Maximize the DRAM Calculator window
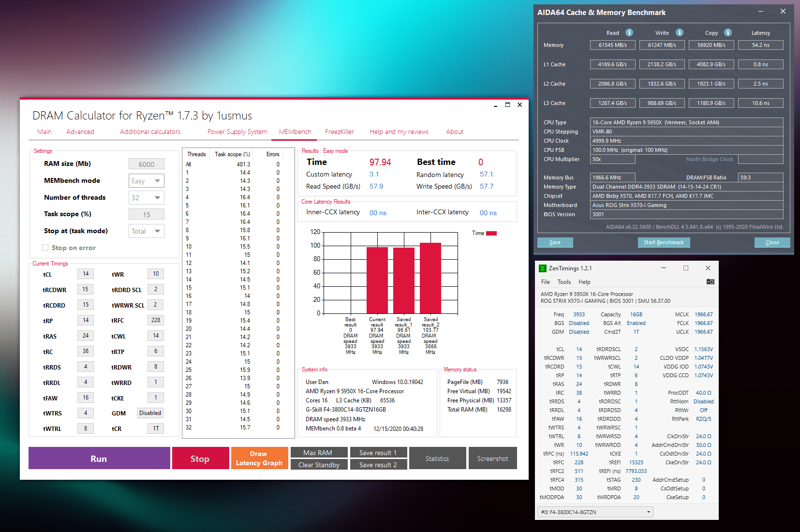800x532 pixels. coord(507,105)
